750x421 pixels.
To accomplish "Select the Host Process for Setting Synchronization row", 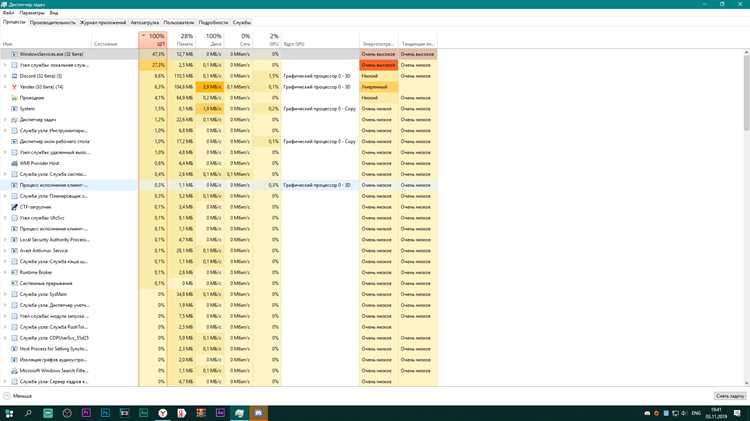I will [x=219, y=349].
